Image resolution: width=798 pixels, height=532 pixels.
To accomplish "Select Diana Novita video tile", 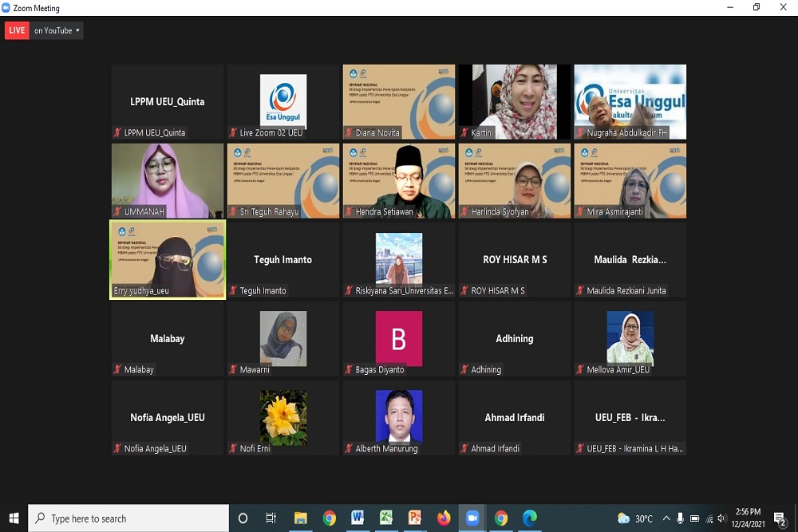I will pos(398,102).
